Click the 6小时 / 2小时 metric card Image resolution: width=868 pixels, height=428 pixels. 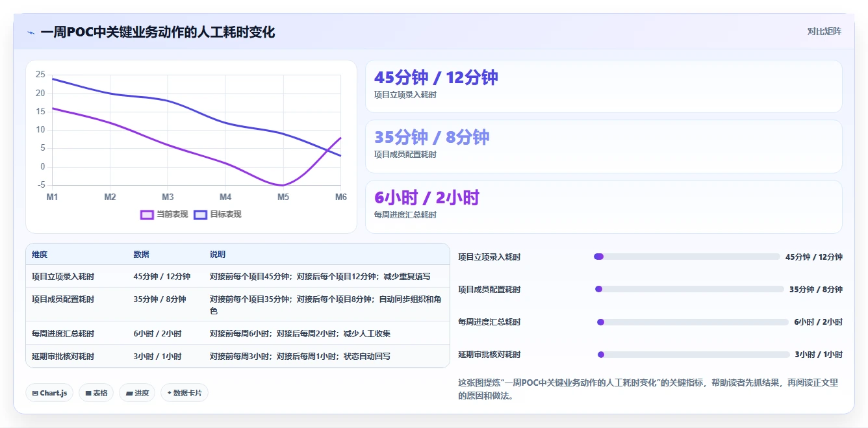coord(604,207)
